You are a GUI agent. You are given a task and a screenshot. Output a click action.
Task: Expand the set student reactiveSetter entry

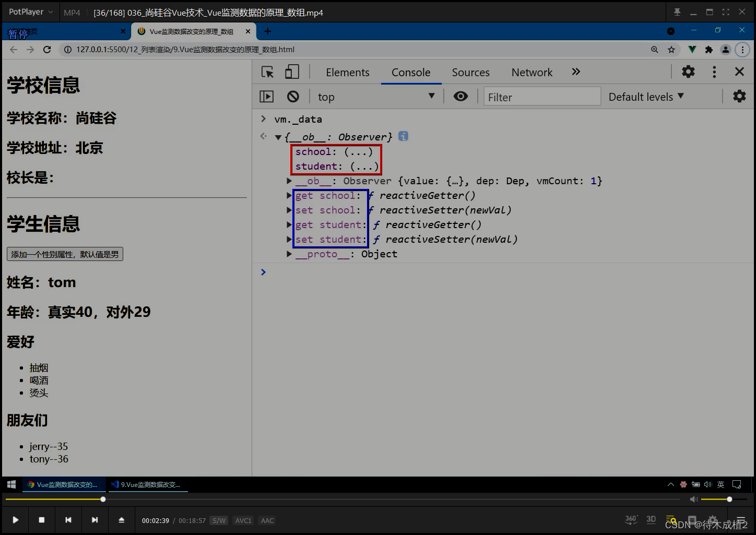point(289,240)
